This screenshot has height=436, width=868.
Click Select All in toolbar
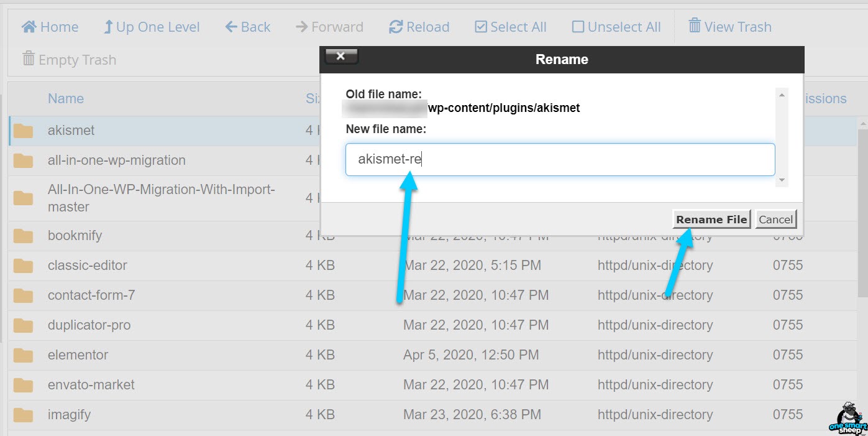[x=510, y=27]
